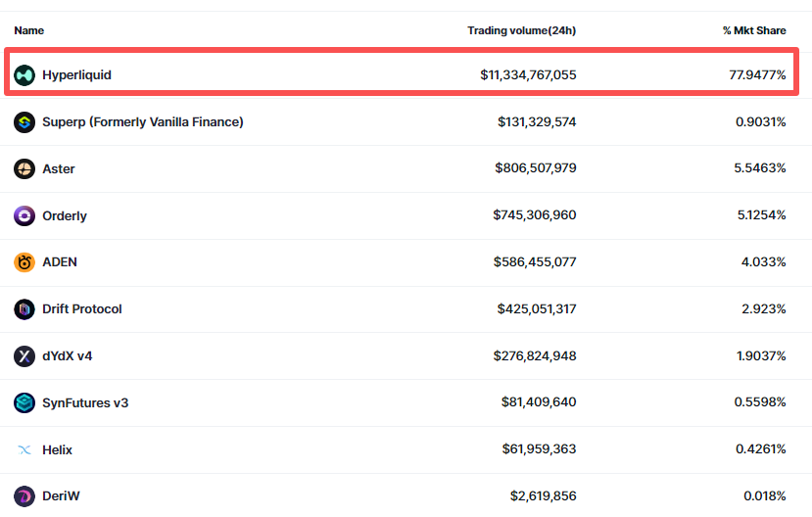Image resolution: width=812 pixels, height=517 pixels.
Task: Sort by % Mkt Share column header
Action: tap(754, 30)
